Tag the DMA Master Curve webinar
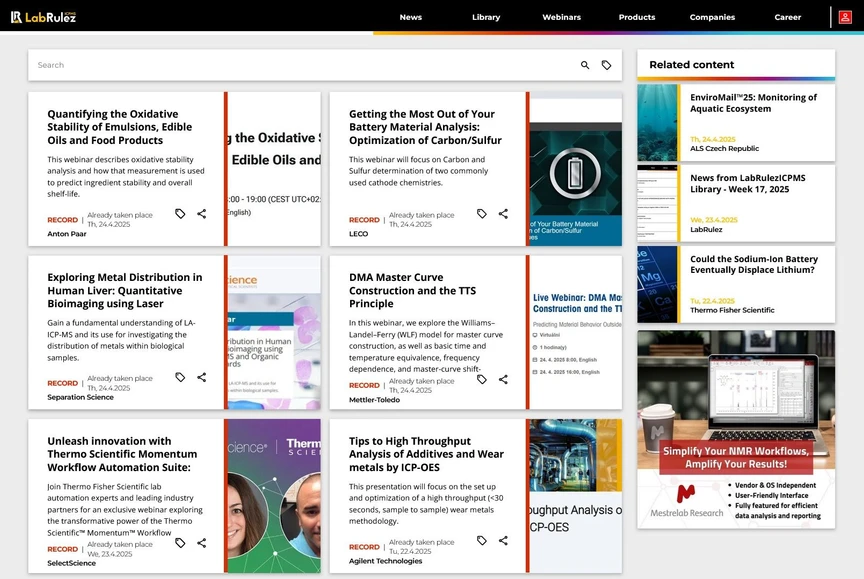 click(482, 380)
